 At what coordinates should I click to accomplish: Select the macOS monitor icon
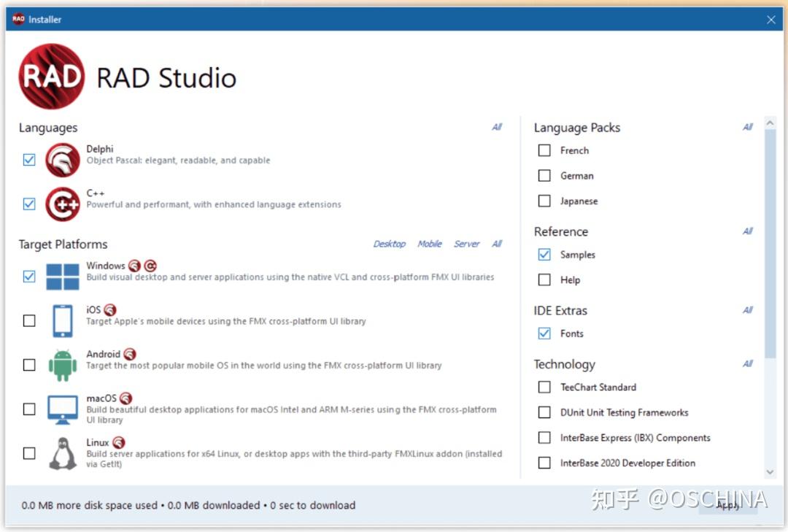(x=62, y=409)
